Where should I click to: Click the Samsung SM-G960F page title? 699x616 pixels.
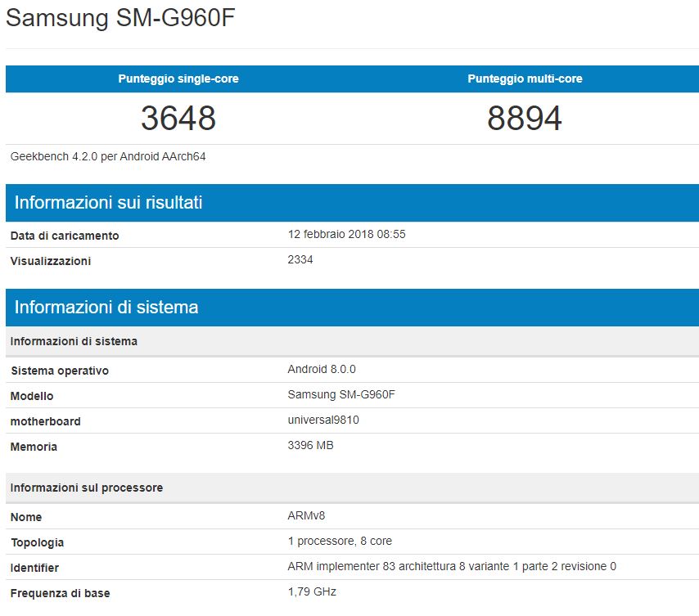(x=121, y=19)
